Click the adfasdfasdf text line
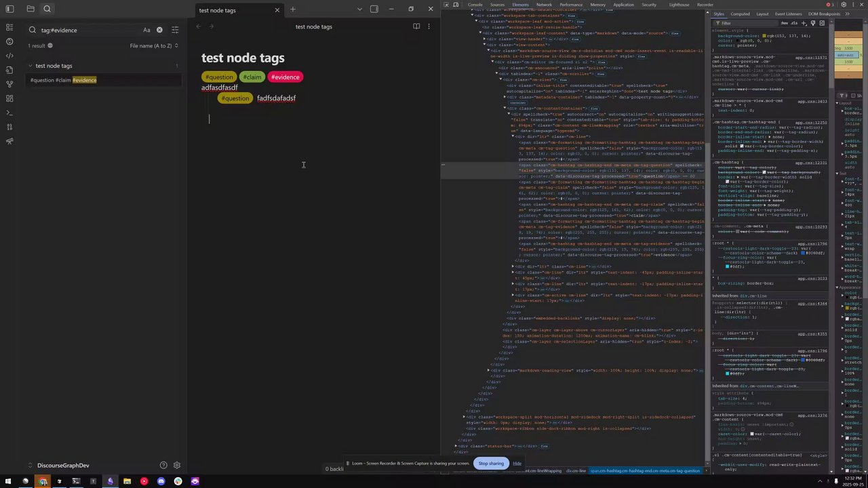868x488 pixels. click(x=220, y=87)
